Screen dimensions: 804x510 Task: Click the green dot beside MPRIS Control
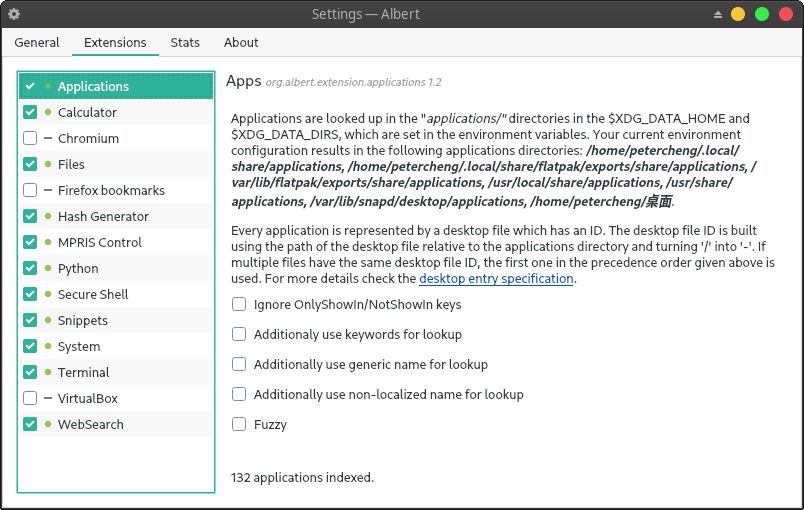48,242
